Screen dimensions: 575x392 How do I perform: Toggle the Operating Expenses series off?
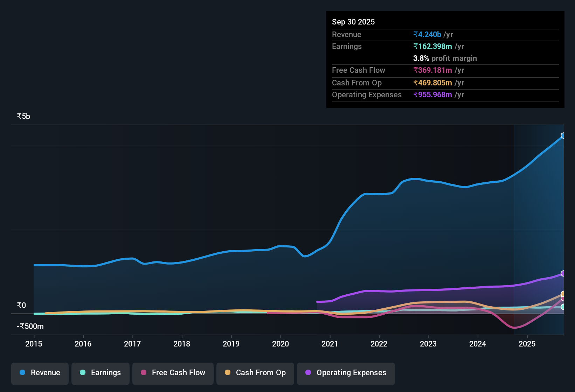point(346,373)
